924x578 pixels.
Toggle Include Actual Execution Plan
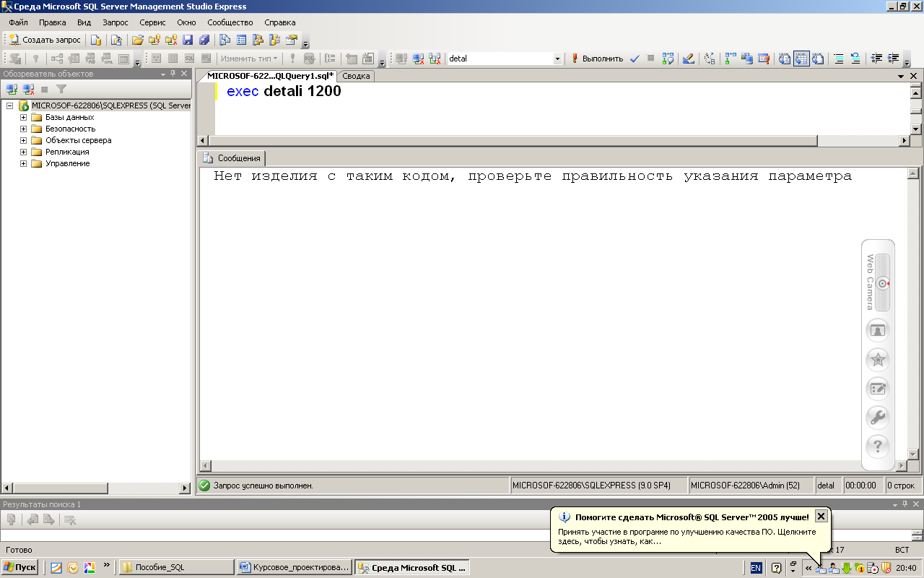click(x=730, y=59)
